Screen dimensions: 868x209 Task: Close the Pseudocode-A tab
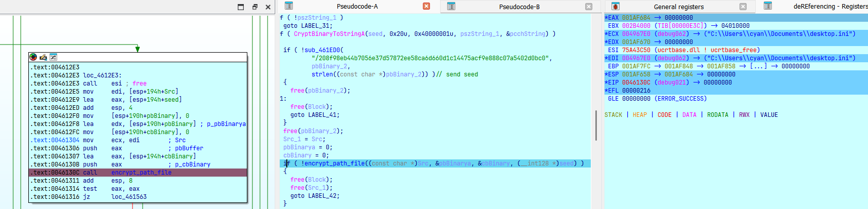[x=426, y=7]
